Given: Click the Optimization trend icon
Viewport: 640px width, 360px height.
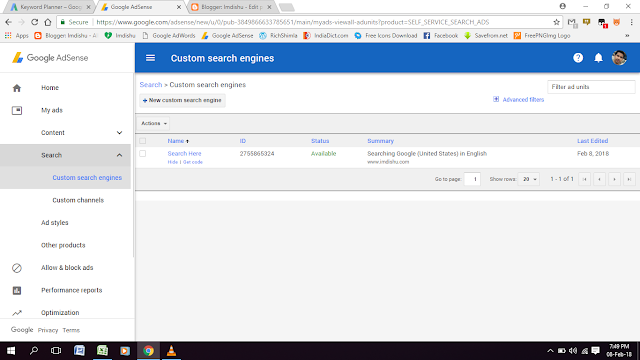Looking at the screenshot, I should tap(17, 313).
